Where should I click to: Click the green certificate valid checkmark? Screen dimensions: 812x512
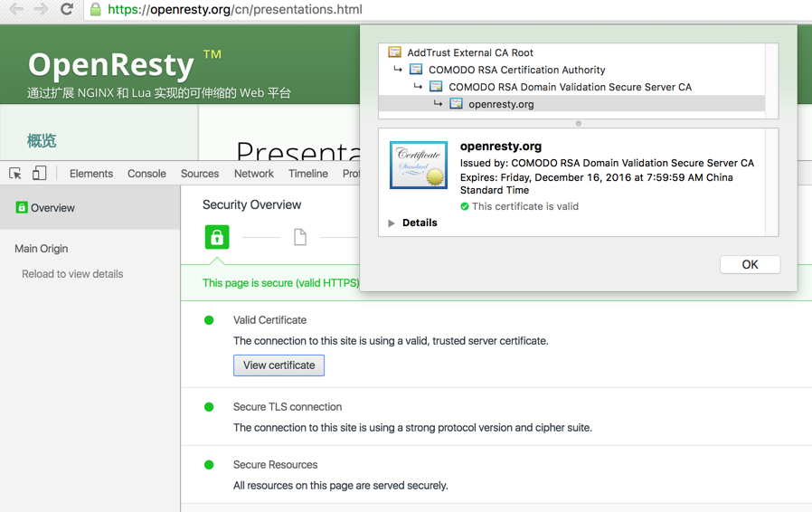465,207
